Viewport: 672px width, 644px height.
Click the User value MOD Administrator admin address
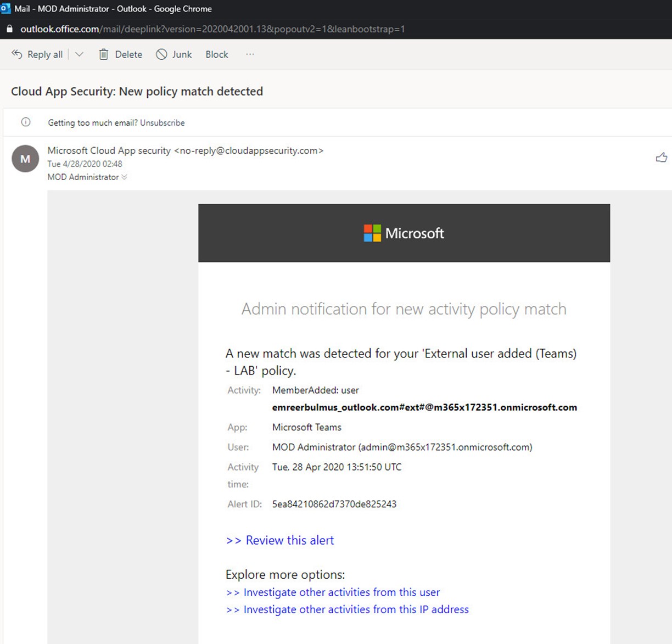(402, 447)
